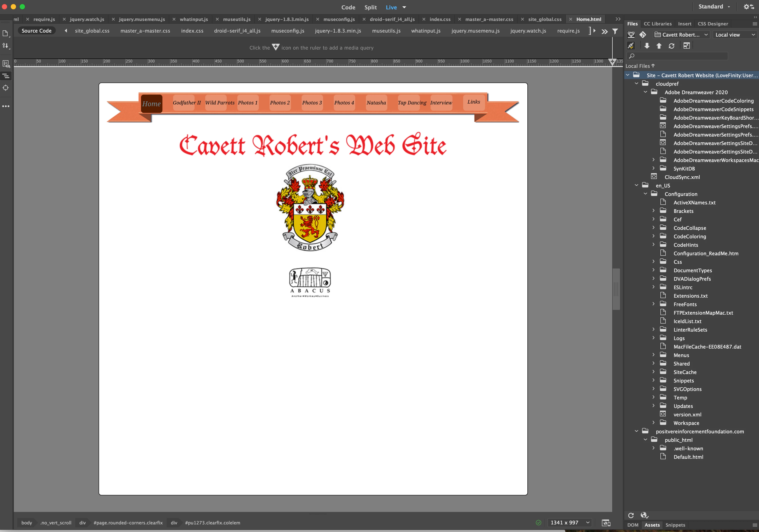Toggle Live View Options icon in left toolbar

click(6, 64)
